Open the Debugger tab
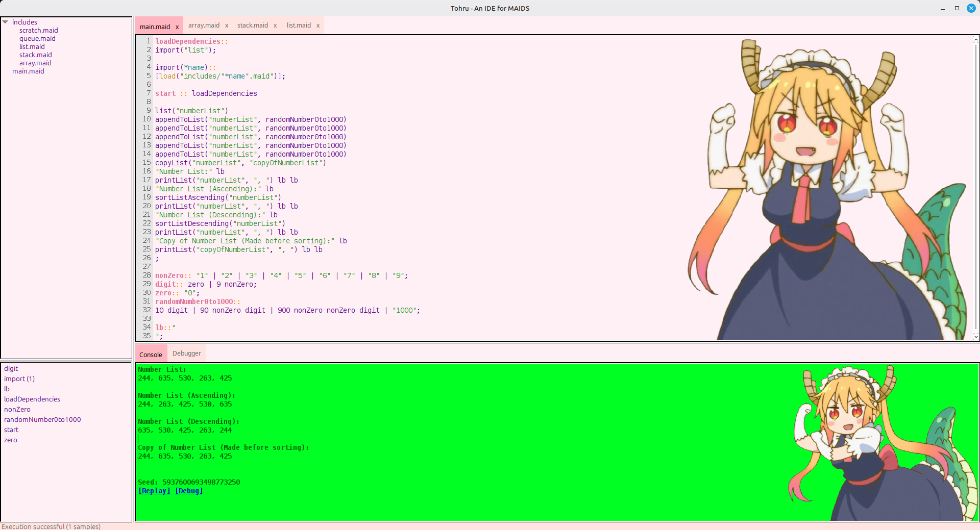The width and height of the screenshot is (980, 530). [x=187, y=353]
